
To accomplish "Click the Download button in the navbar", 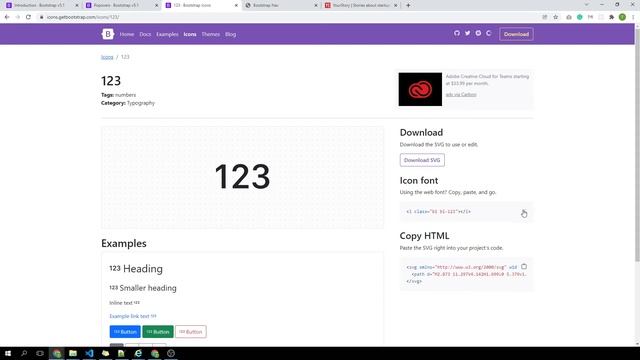I will (x=516, y=34).
